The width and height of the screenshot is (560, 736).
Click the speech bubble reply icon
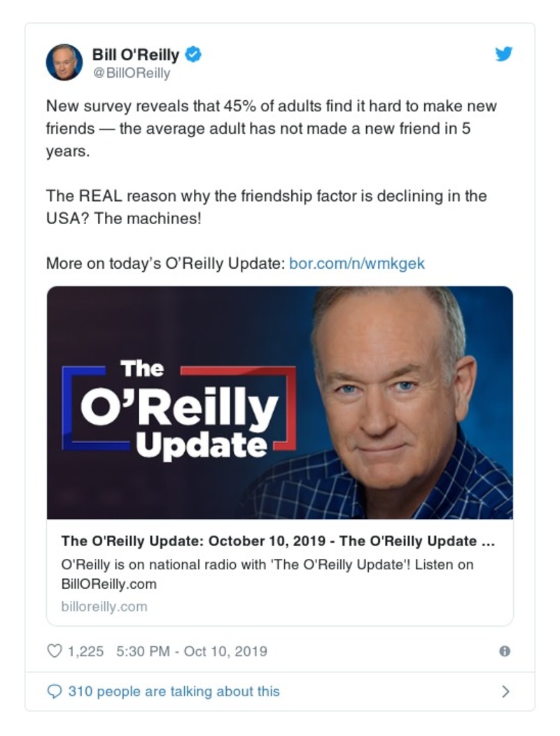coord(55,691)
